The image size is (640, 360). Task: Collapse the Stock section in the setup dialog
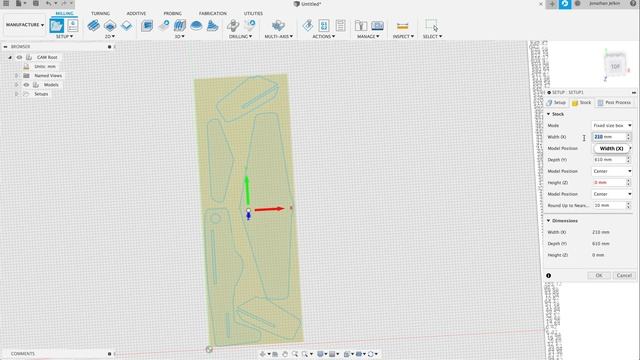(549, 114)
